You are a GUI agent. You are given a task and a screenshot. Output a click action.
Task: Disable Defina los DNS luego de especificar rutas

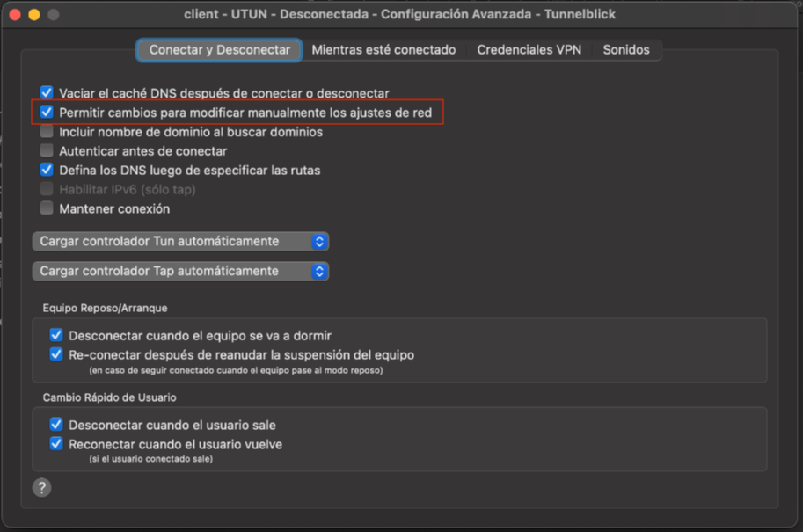coord(47,170)
